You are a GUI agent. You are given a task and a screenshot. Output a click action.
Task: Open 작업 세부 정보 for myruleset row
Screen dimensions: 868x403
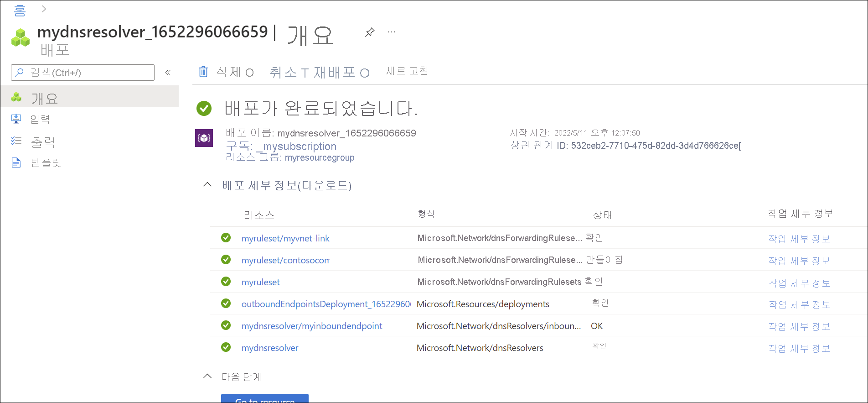(799, 283)
